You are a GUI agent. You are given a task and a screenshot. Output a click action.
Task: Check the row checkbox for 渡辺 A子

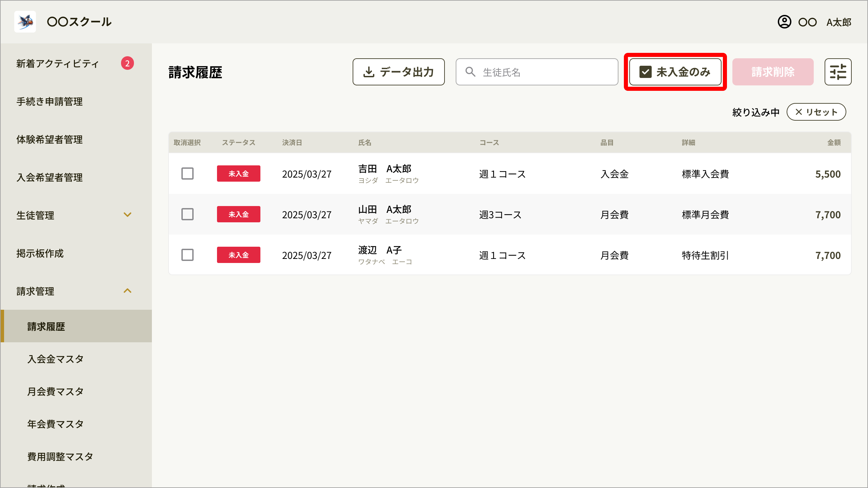pos(187,255)
